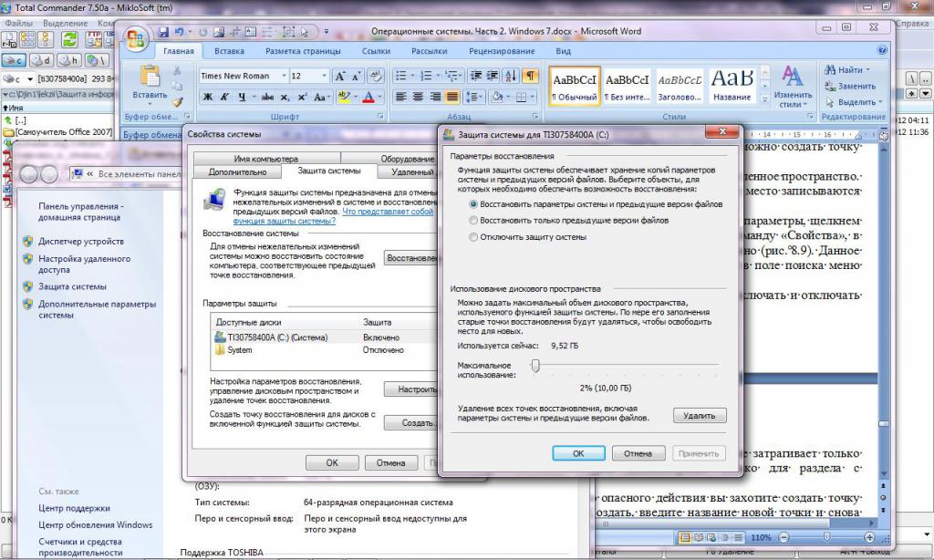Select TI30758400A (C:) drive row in protection list
This screenshot has height=560, width=934.
pos(325,337)
